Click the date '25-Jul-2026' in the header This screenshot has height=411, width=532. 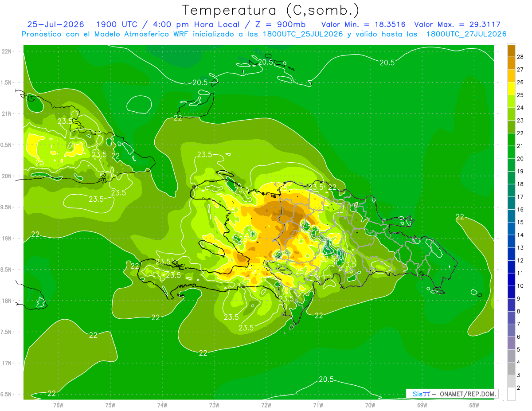pyautogui.click(x=55, y=25)
